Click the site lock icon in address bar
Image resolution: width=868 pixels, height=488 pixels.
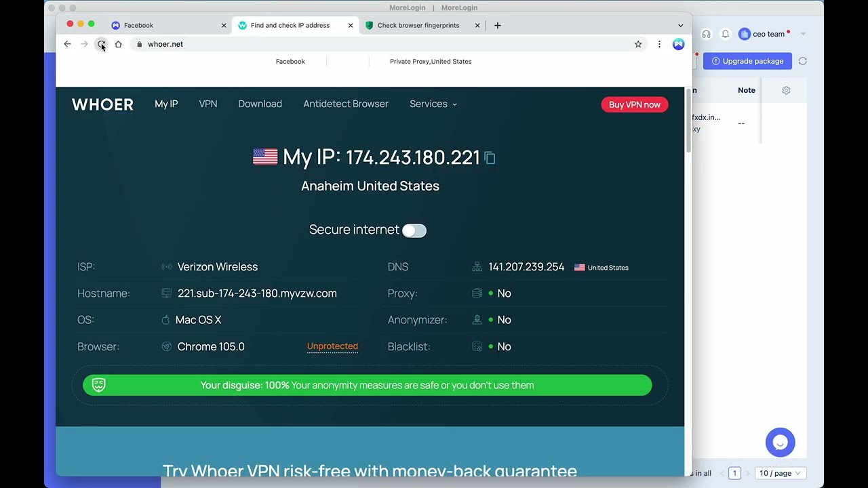click(x=139, y=44)
